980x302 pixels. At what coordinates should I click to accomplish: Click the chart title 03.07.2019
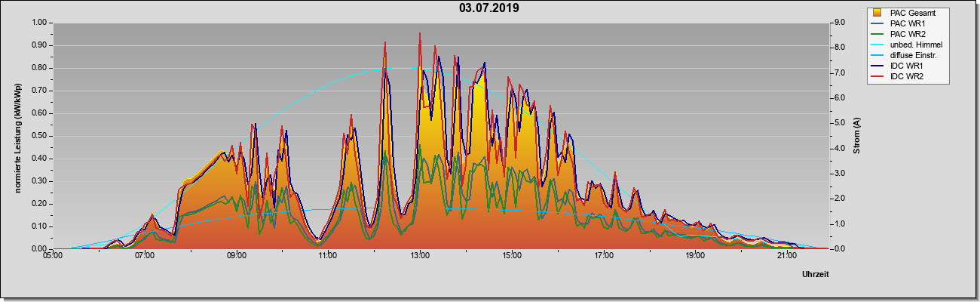(489, 8)
